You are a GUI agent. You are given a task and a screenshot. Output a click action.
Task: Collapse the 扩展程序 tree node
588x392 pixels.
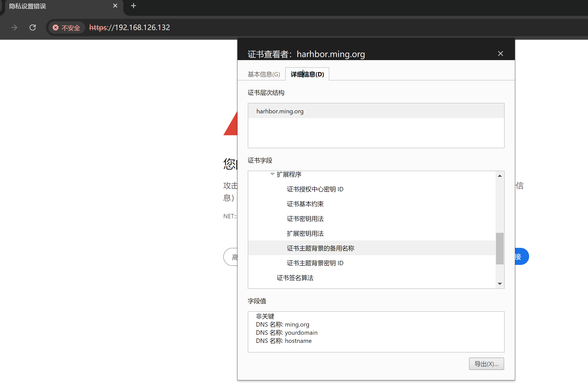[x=272, y=174]
